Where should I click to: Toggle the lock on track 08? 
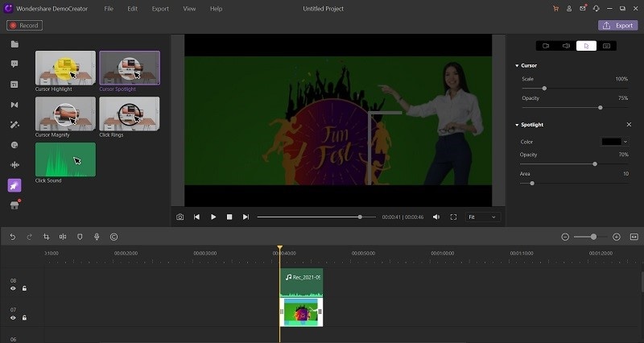[x=24, y=288]
